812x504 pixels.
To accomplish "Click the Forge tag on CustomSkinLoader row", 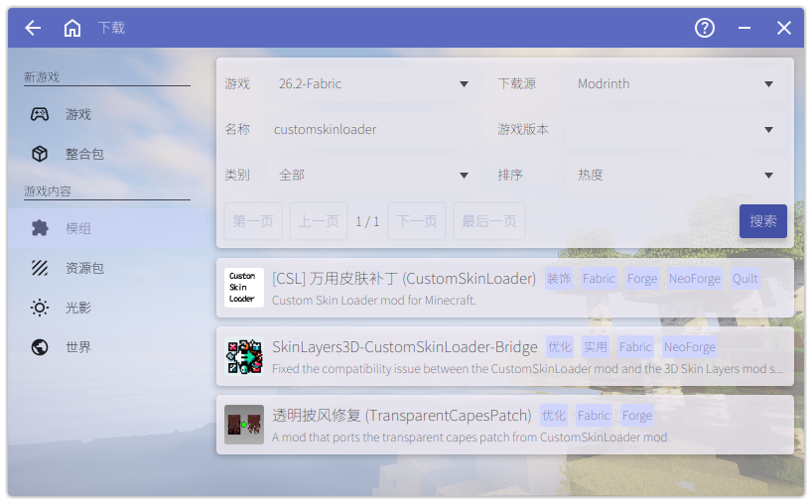I will (642, 279).
